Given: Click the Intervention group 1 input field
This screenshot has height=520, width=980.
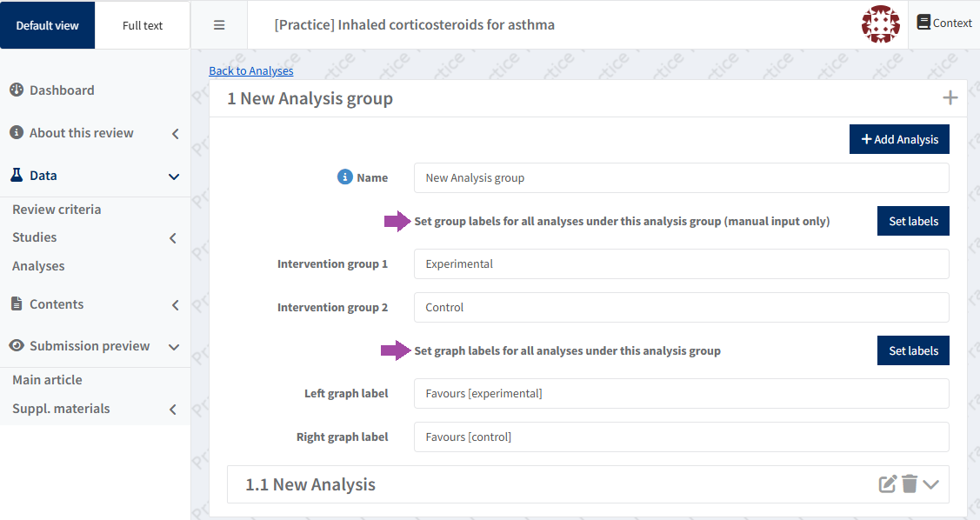Looking at the screenshot, I should 681,264.
